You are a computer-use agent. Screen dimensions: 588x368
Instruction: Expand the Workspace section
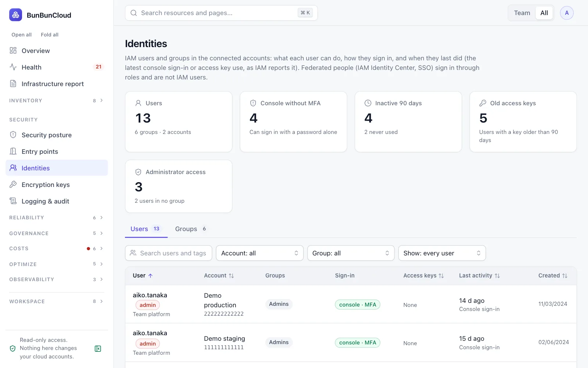(x=57, y=301)
